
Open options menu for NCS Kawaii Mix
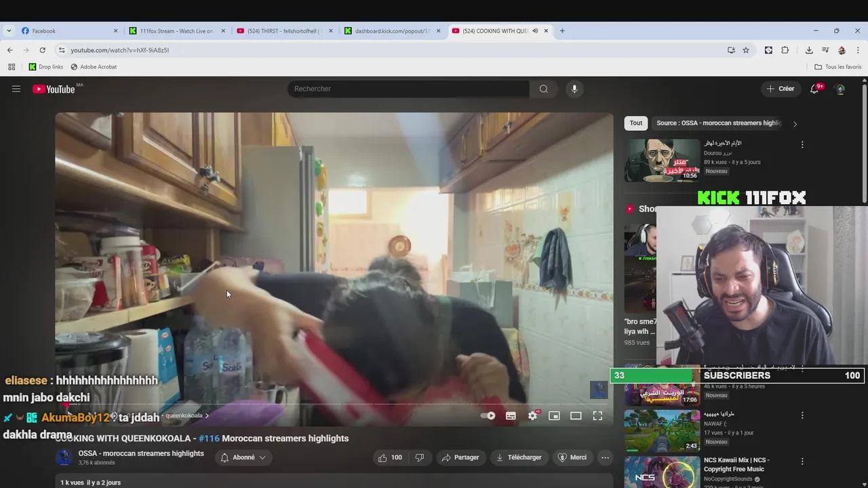pyautogui.click(x=802, y=462)
